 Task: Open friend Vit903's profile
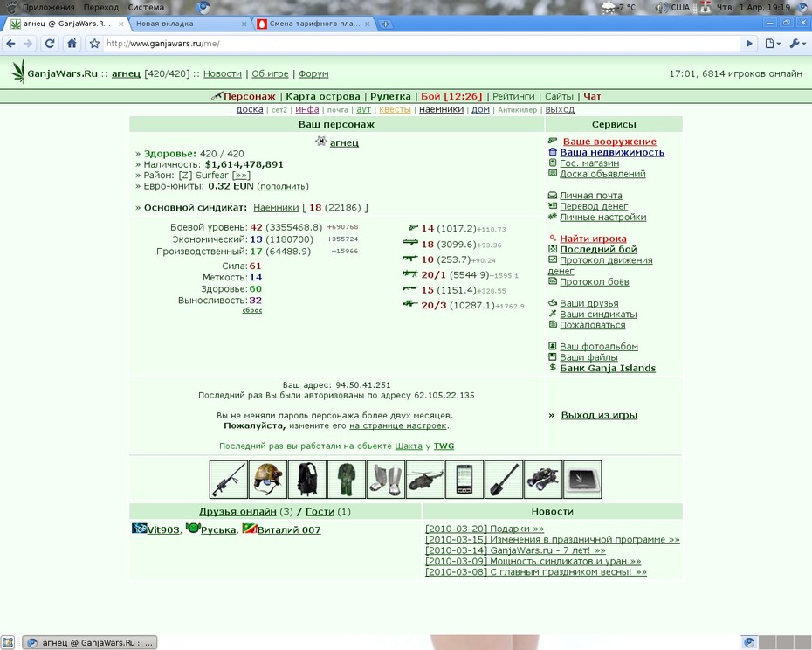tap(163, 529)
